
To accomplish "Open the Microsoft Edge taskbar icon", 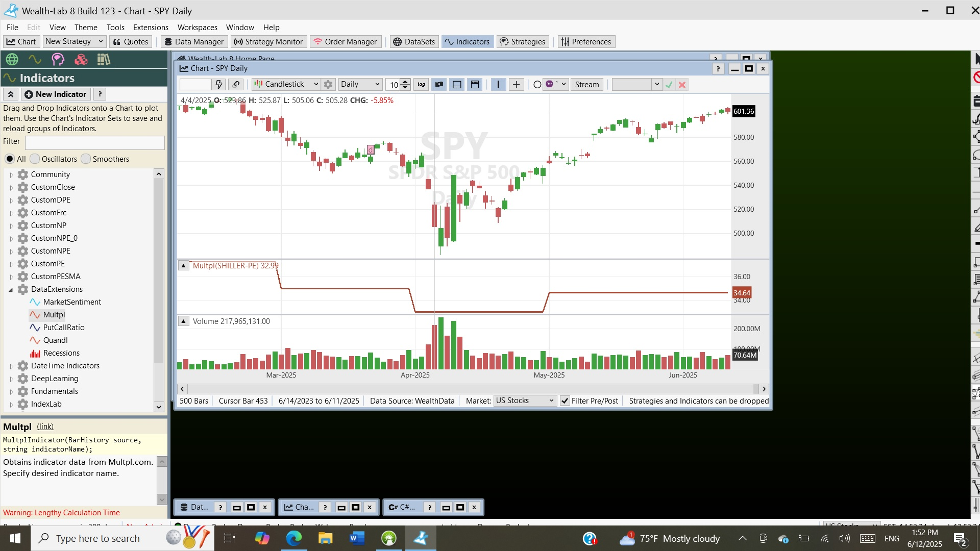I will pyautogui.click(x=293, y=538).
